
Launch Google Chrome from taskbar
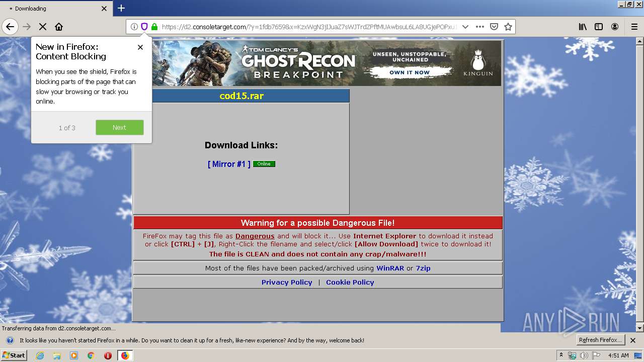point(91,355)
